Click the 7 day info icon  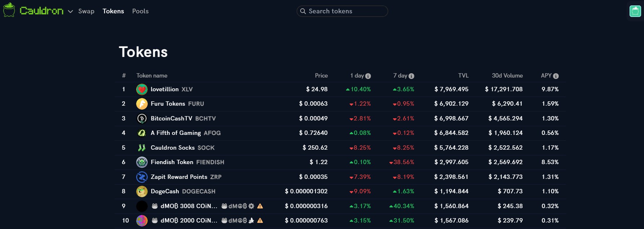[411, 76]
